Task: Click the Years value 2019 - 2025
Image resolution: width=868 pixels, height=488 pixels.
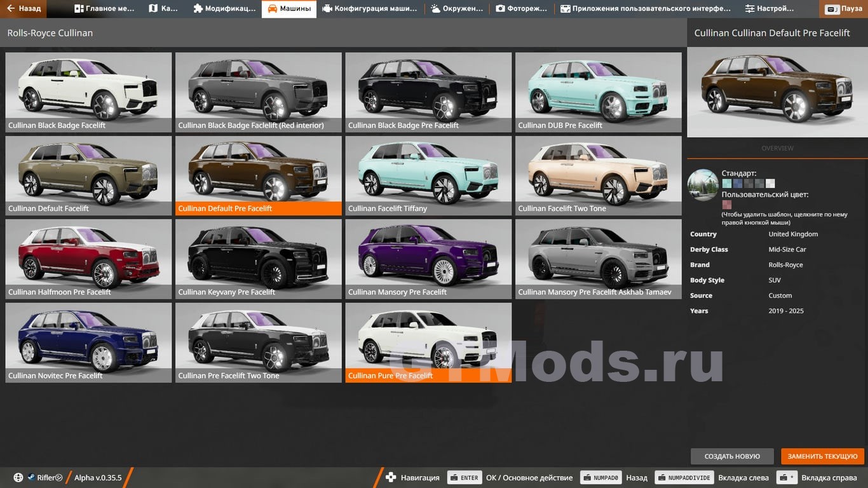Action: pos(786,311)
